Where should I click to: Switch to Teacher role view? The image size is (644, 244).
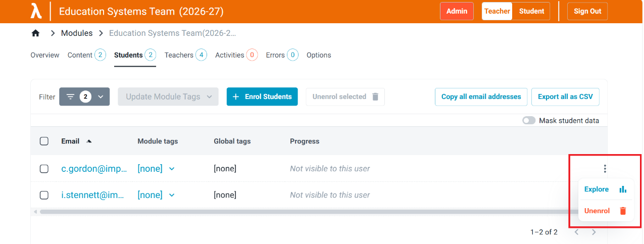tap(498, 11)
